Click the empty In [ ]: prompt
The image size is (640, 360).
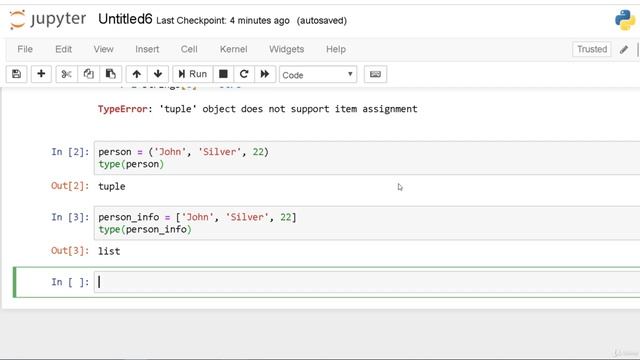pos(70,282)
